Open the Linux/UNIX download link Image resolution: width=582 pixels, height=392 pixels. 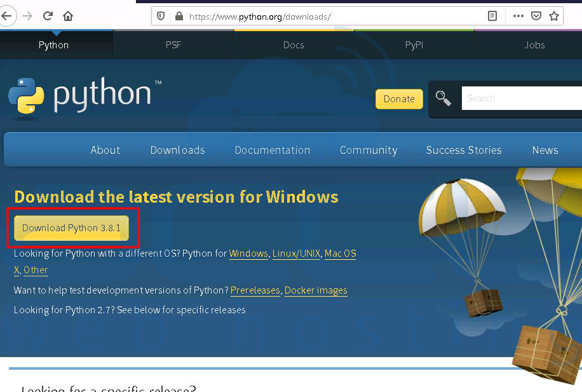pyautogui.click(x=296, y=253)
